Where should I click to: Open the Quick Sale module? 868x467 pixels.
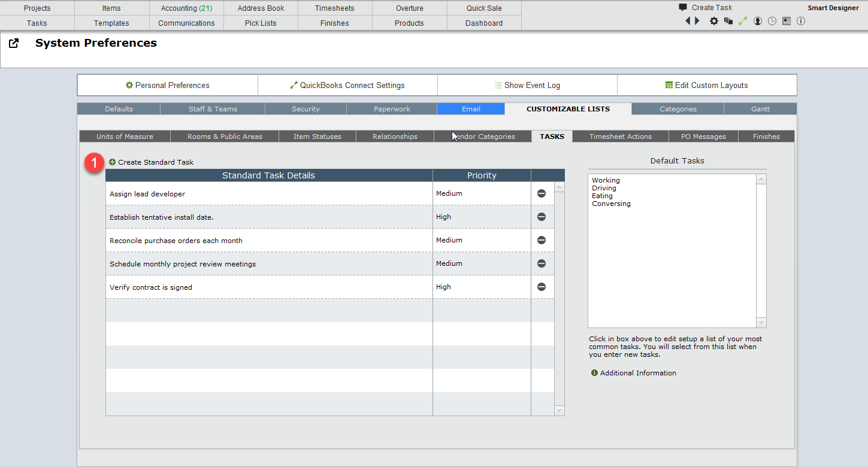(x=484, y=8)
